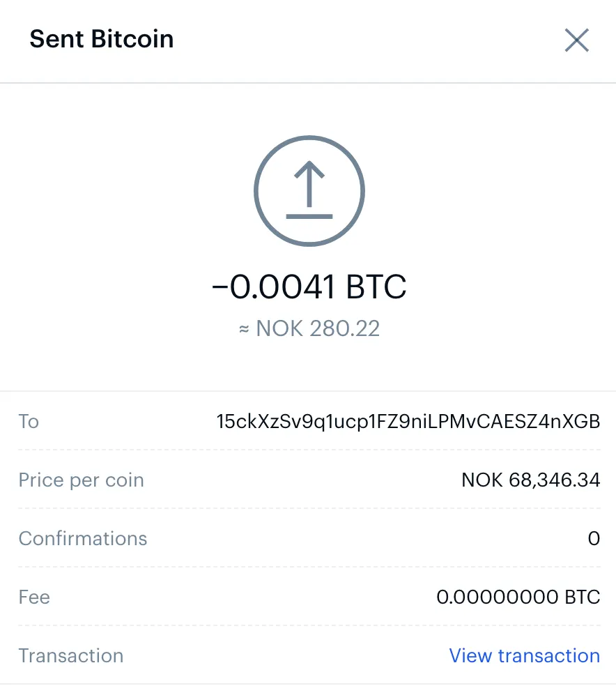Click the Confirmations label

click(83, 539)
